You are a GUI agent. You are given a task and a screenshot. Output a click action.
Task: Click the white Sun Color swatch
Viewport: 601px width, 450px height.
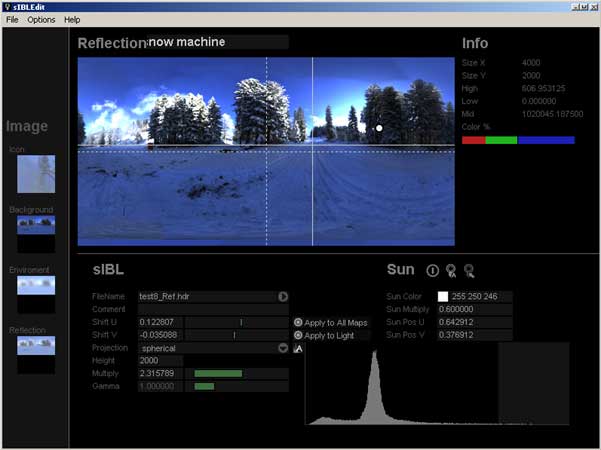pos(443,296)
